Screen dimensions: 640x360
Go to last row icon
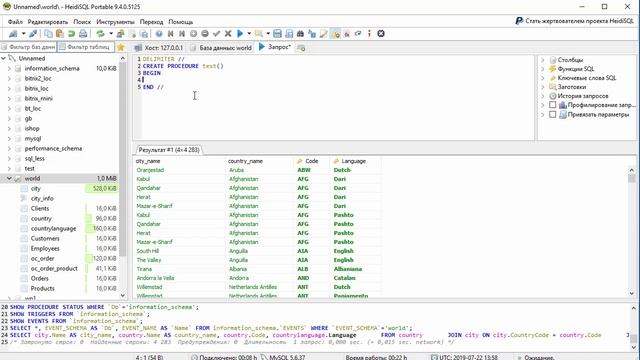182,34
